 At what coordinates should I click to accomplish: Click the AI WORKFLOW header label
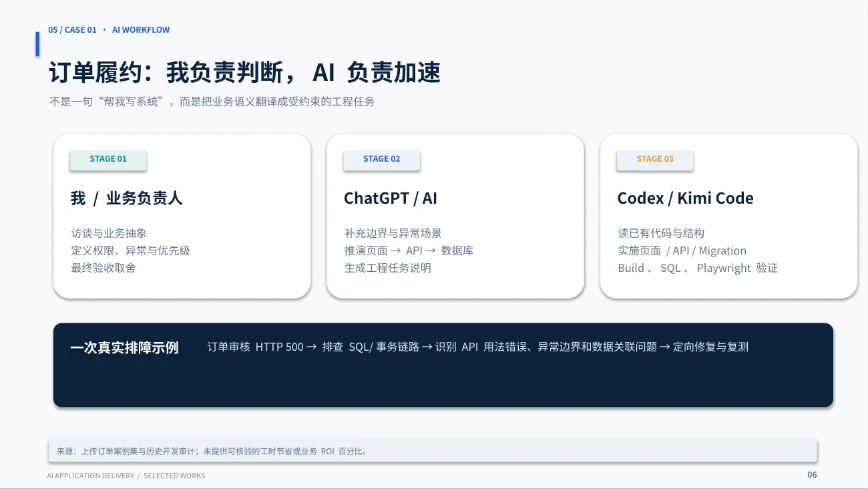click(141, 30)
